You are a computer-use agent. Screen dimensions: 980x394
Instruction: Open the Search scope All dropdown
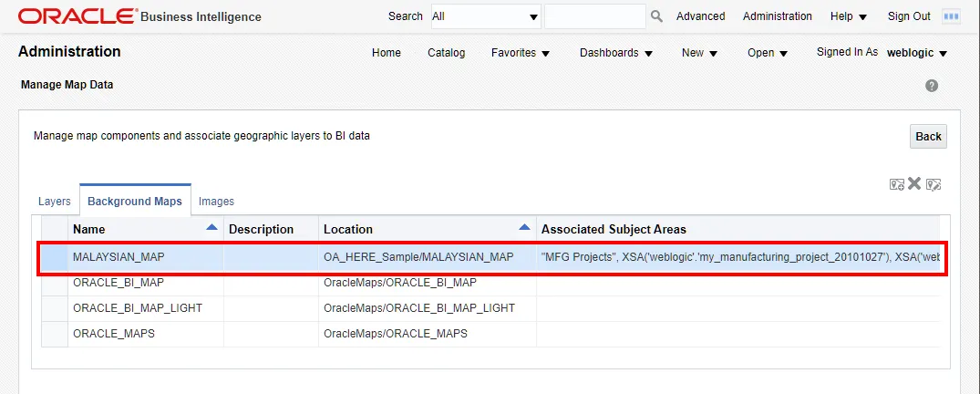pyautogui.click(x=485, y=16)
